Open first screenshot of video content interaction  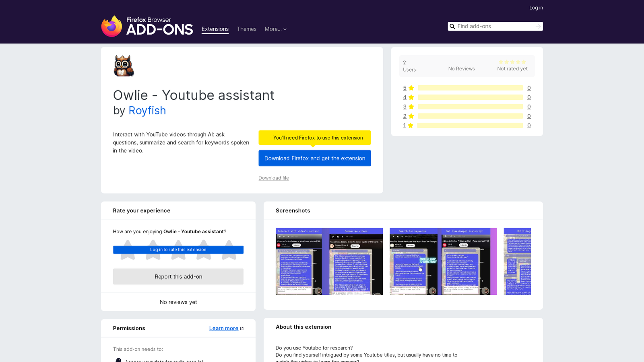pos(329,261)
